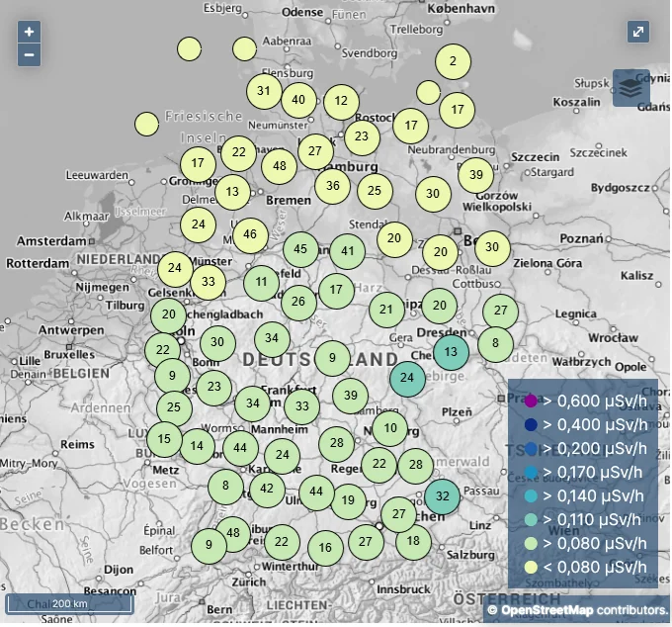
Task: Click the purple > 0,600 µSv/h legend dot
Action: tap(531, 401)
